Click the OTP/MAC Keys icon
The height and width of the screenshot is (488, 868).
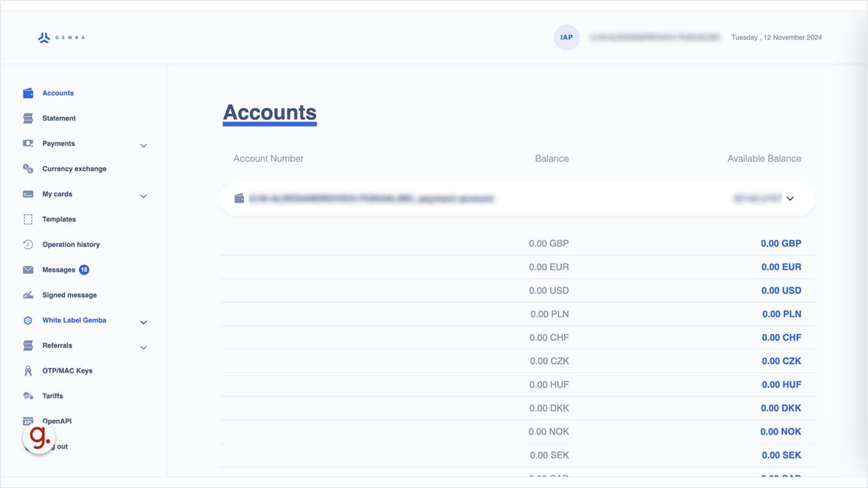click(28, 371)
